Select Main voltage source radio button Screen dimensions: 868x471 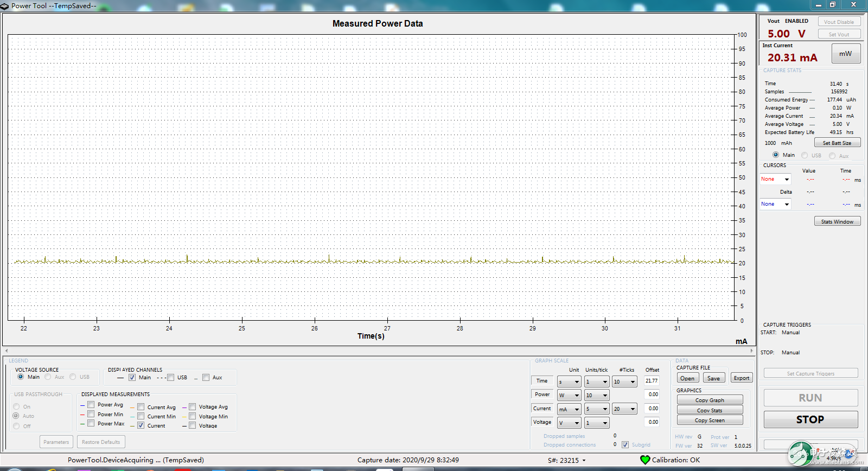(x=21, y=377)
